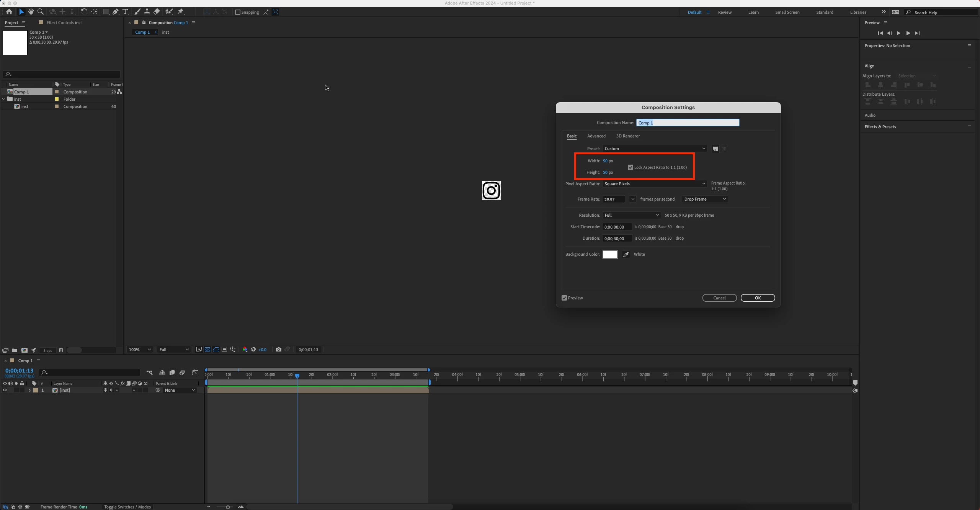Select the Pen tool
This screenshot has height=510, width=980.
[x=116, y=12]
